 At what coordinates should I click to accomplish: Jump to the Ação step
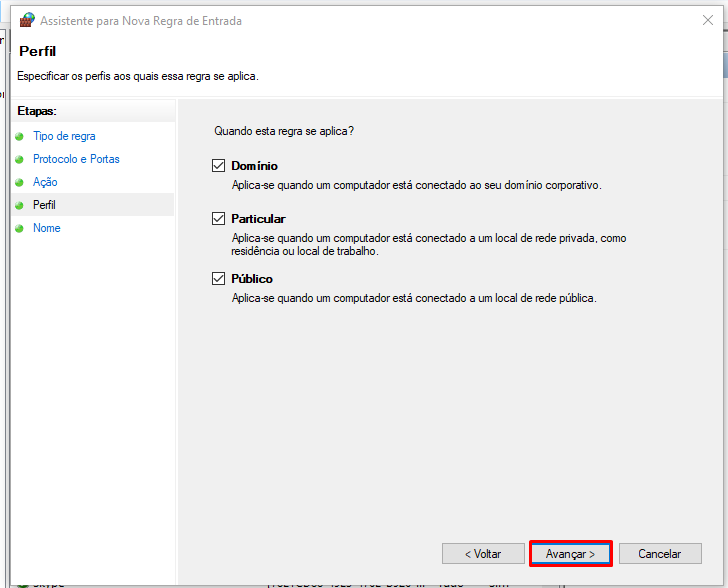click(x=45, y=182)
